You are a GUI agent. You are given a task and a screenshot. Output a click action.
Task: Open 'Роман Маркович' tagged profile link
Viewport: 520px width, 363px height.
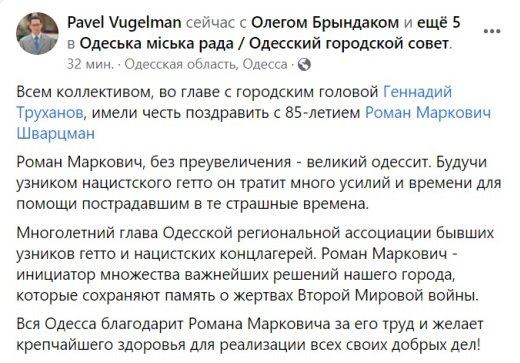pos(428,113)
